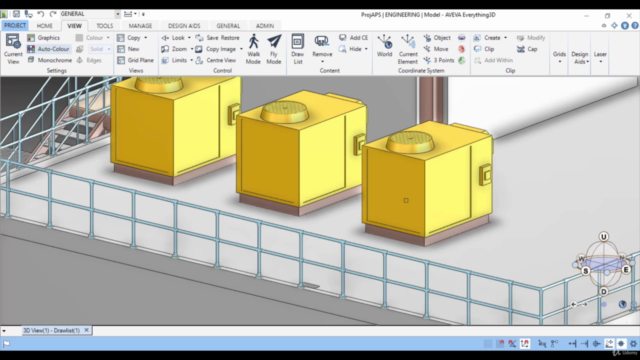Screen dimensions: 640x360
Task: Click the U direction on view compass
Action: tap(604, 237)
